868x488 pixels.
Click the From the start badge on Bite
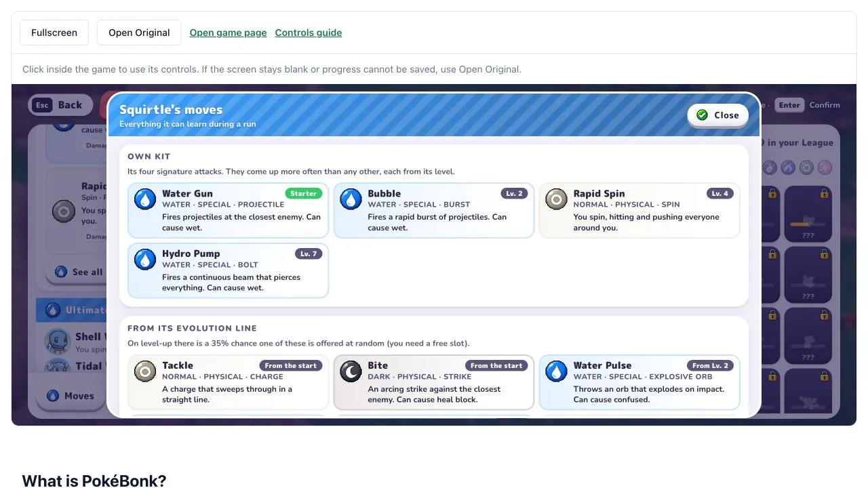coord(496,366)
